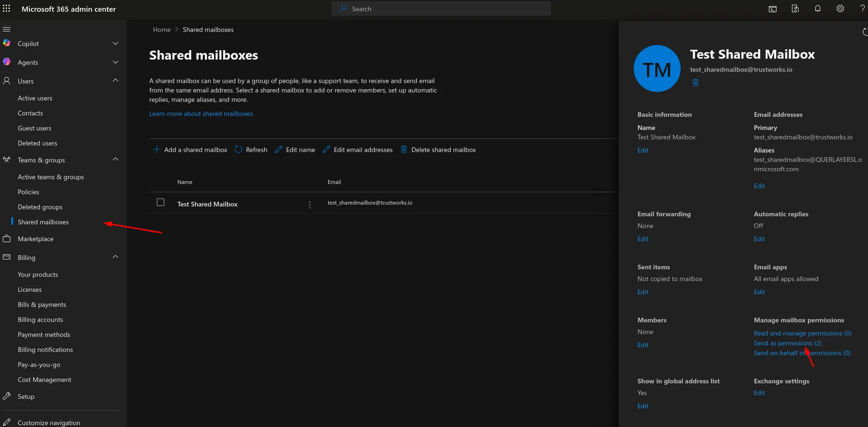Click the document icon in the header bar
Viewport: 868px width, 427px height.
pos(795,9)
